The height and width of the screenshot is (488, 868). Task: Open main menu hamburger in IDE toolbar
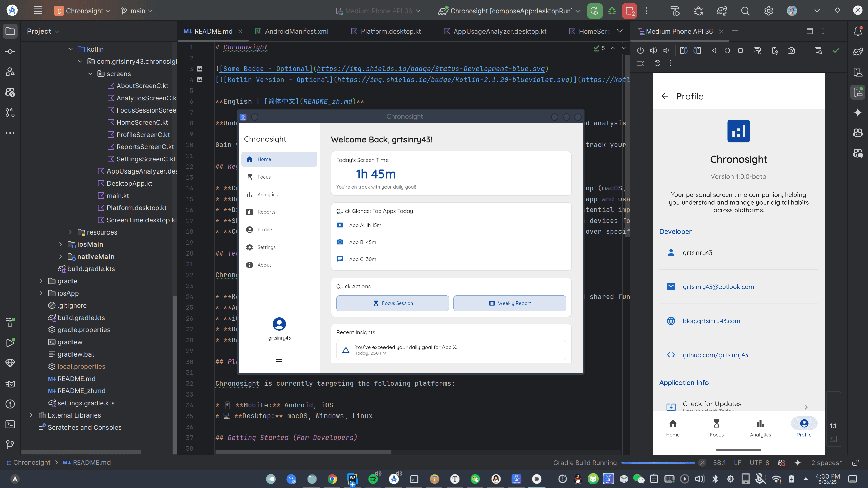point(38,11)
